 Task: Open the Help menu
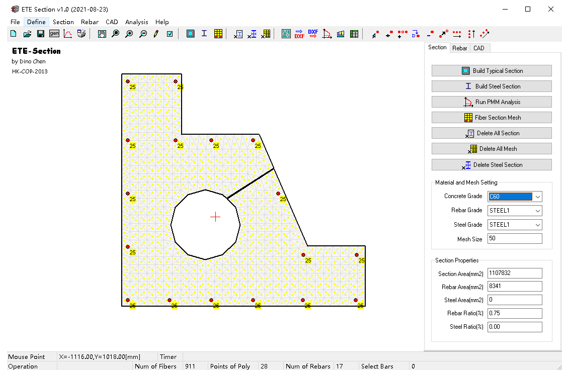[162, 22]
